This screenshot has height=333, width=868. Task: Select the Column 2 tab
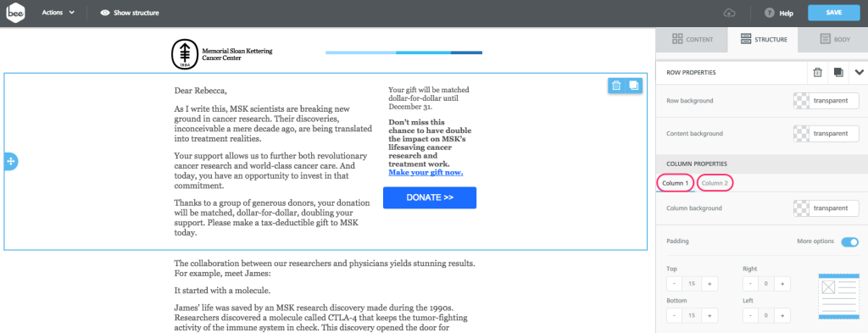point(715,183)
